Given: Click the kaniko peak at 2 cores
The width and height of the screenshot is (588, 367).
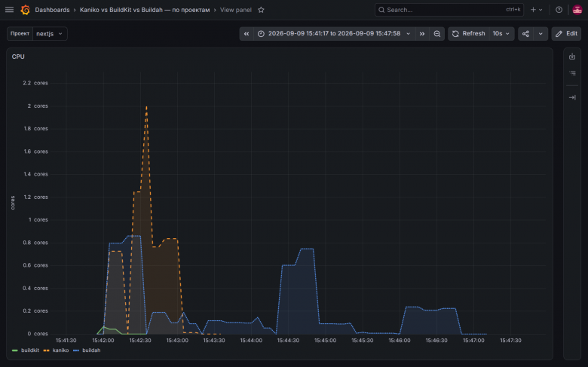Looking at the screenshot, I should point(146,106).
